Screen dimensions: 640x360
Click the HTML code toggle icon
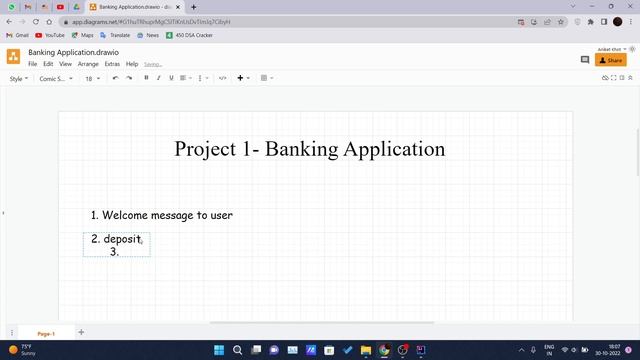click(222, 78)
